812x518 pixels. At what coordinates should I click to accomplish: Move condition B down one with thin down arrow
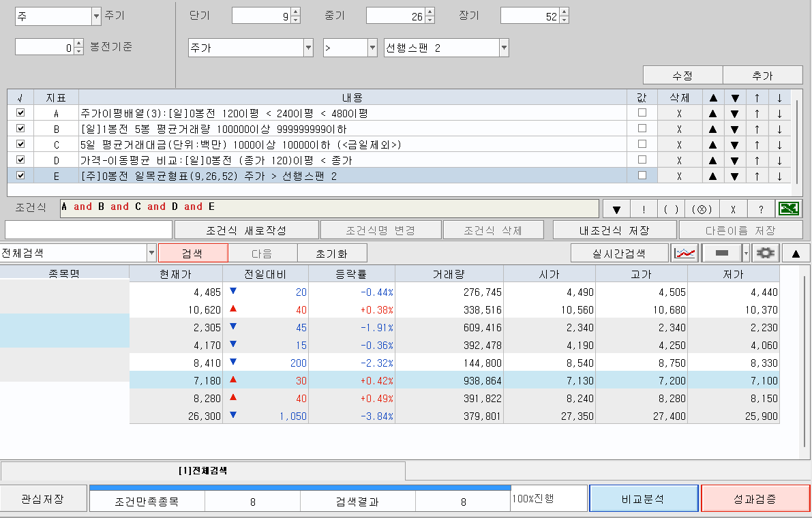coord(779,129)
